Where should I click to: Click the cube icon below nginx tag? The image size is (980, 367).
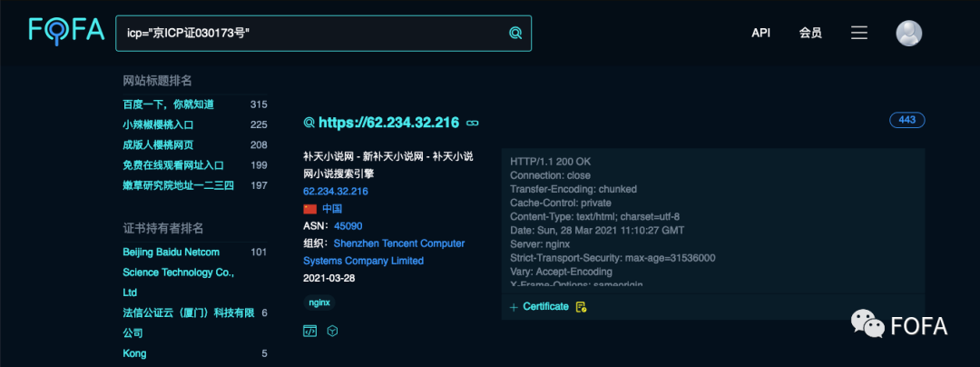[x=332, y=331]
